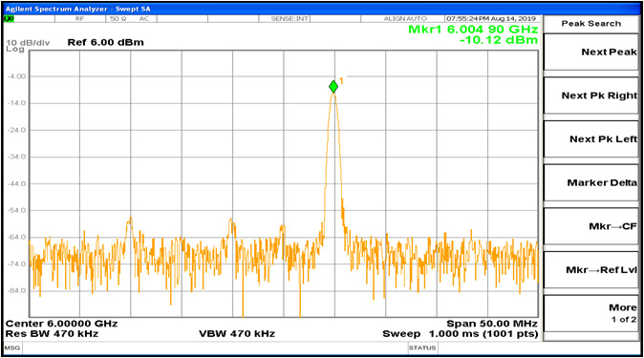Screen dimensions: 644x358
Task: Click the Ref 6.00 dBm label
Action: click(105, 42)
